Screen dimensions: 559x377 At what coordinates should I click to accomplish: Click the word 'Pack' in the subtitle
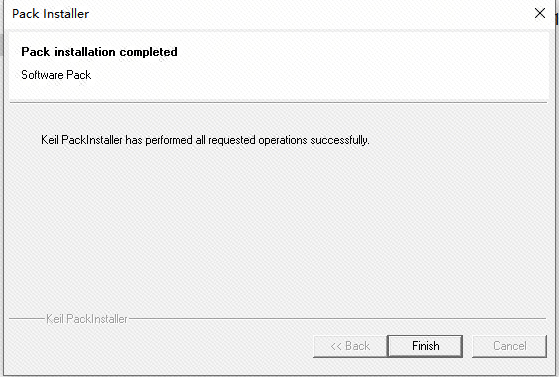(x=79, y=75)
